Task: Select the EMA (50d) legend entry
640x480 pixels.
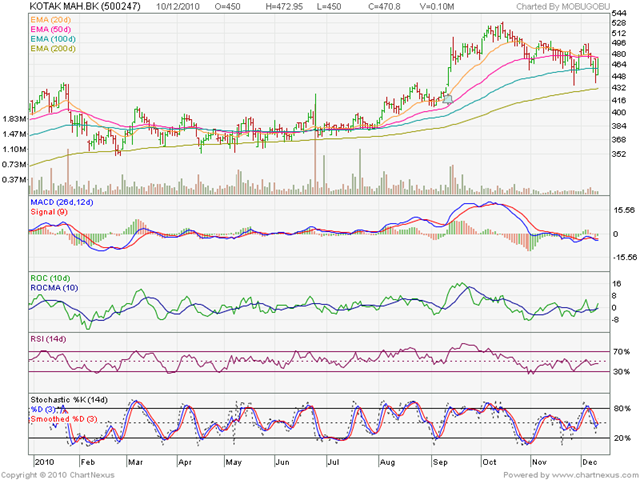Action: coord(50,29)
